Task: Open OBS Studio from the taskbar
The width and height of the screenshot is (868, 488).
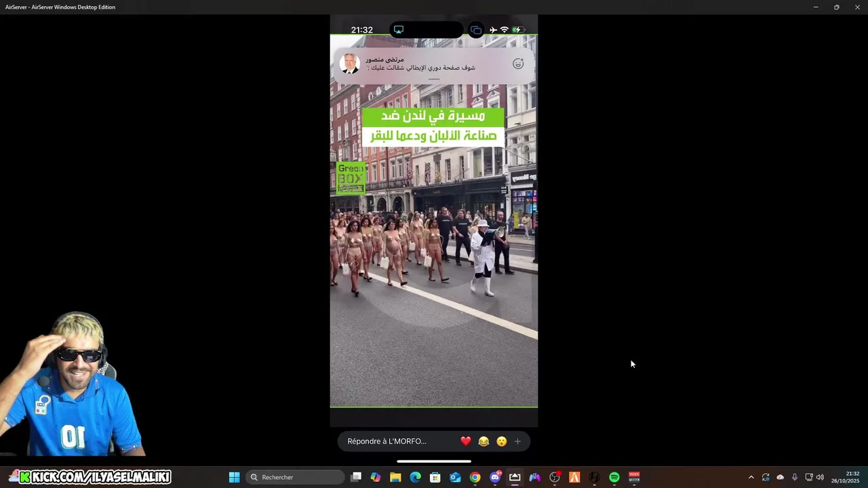Action: click(555, 477)
